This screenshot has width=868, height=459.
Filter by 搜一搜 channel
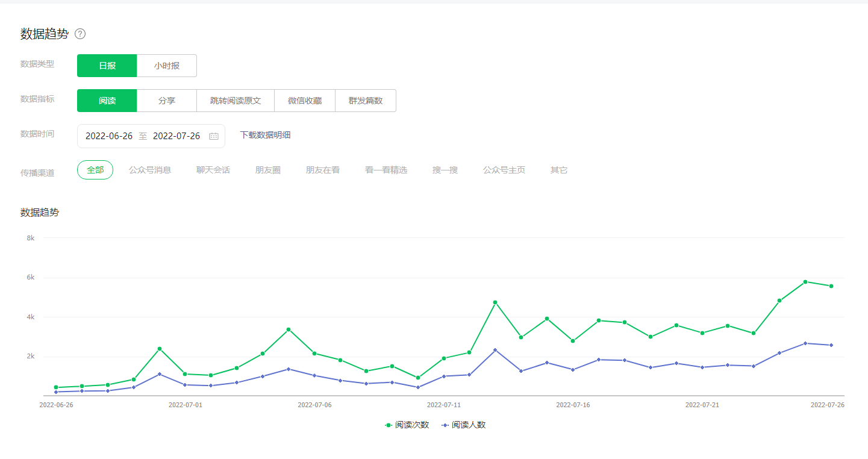445,170
